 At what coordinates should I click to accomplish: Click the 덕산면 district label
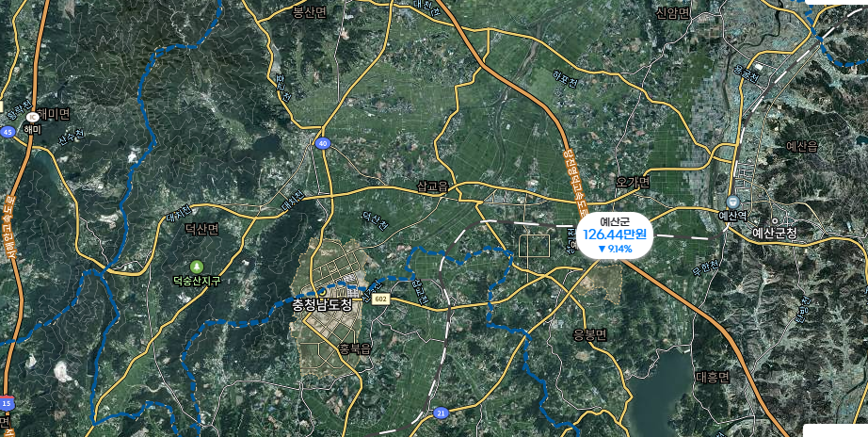(202, 229)
